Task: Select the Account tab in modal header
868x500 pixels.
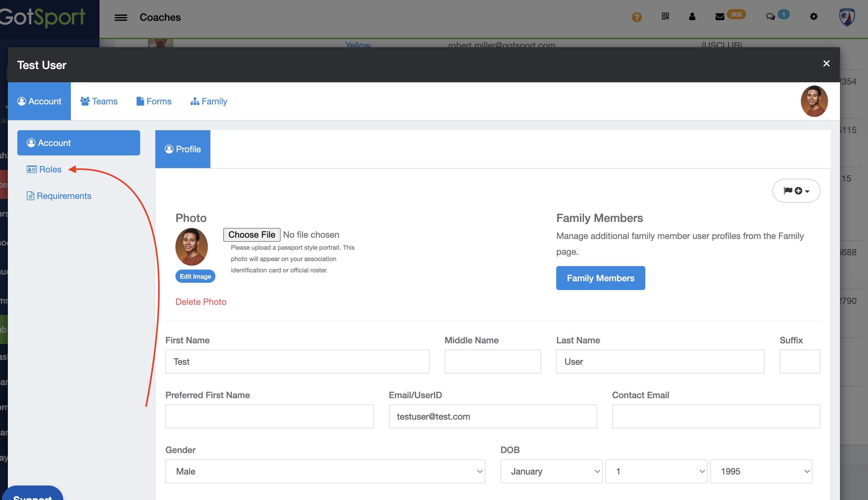Action: tap(39, 101)
